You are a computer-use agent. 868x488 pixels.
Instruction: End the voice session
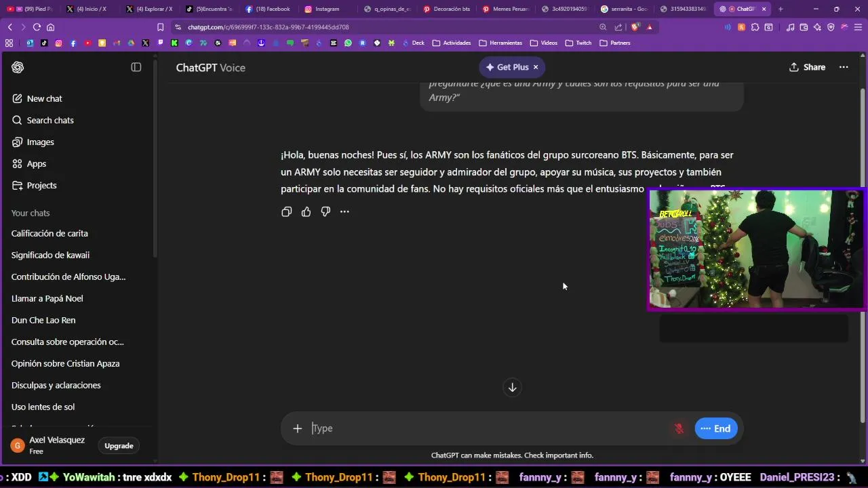click(x=715, y=428)
